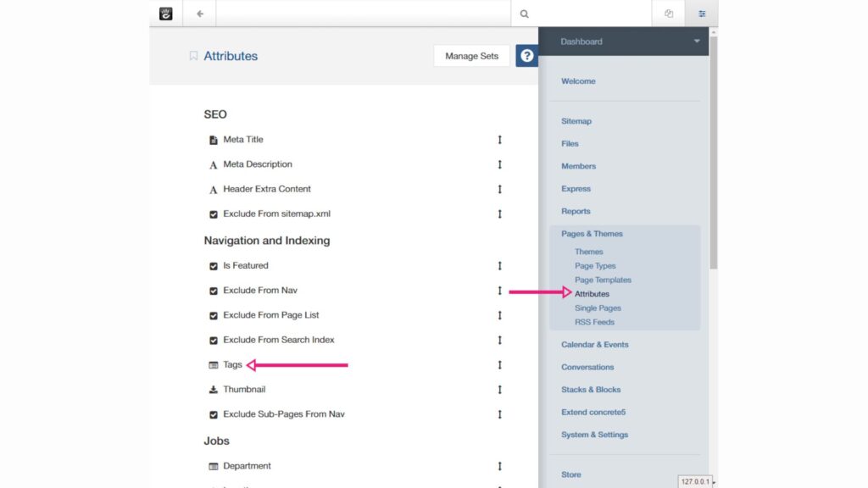Image resolution: width=868 pixels, height=488 pixels.
Task: Open the Meta Description attribute
Action: tap(258, 164)
